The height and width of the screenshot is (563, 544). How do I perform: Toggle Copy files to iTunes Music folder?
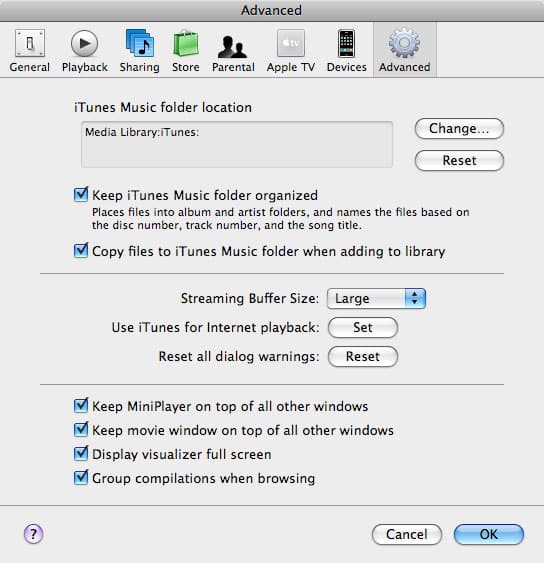point(81,250)
